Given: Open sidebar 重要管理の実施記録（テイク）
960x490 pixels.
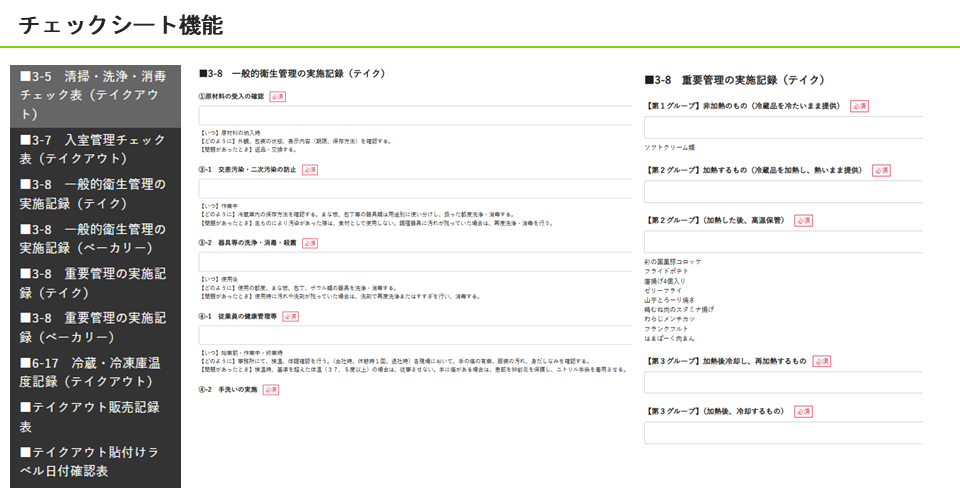Looking at the screenshot, I should (x=96, y=283).
